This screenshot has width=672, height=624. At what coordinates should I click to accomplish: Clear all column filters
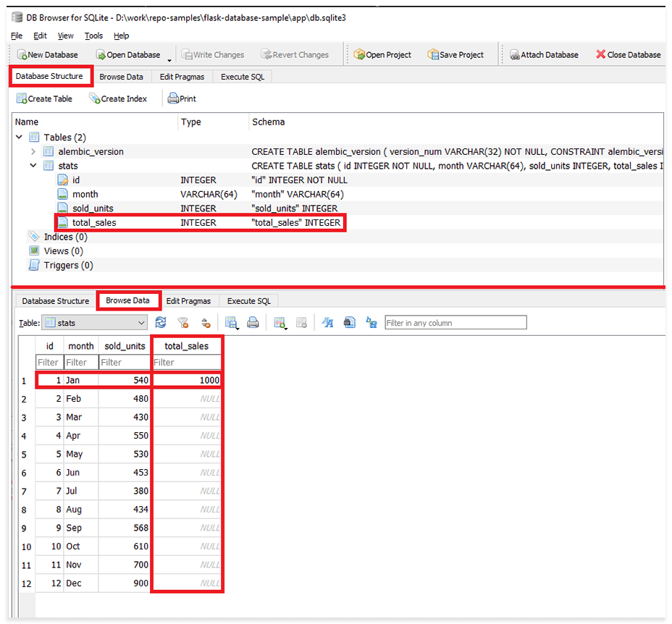pos(182,321)
